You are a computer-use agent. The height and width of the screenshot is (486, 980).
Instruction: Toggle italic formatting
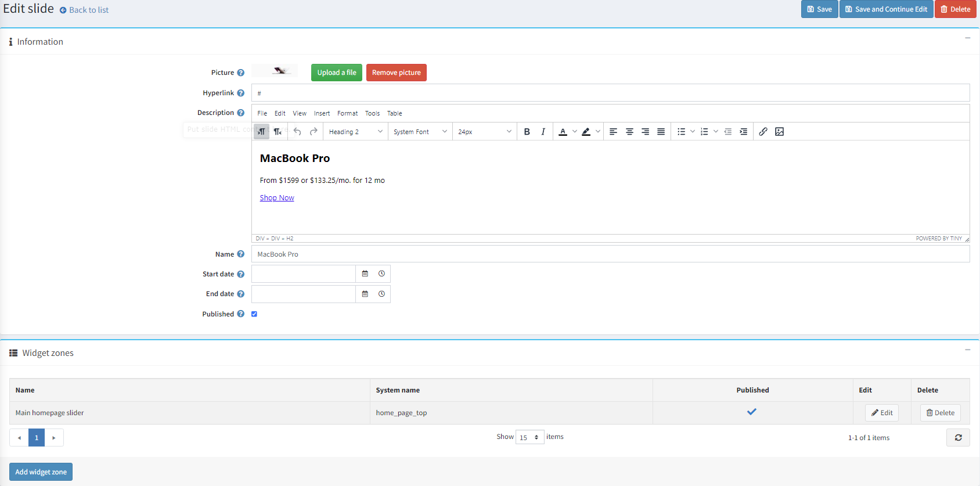coord(543,132)
